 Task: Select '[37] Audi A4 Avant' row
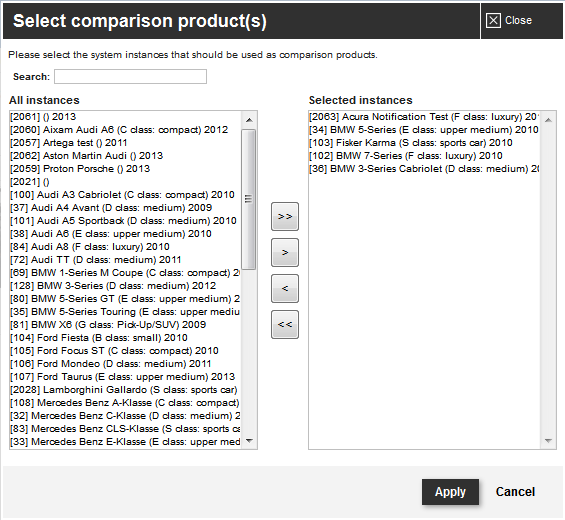point(125,208)
